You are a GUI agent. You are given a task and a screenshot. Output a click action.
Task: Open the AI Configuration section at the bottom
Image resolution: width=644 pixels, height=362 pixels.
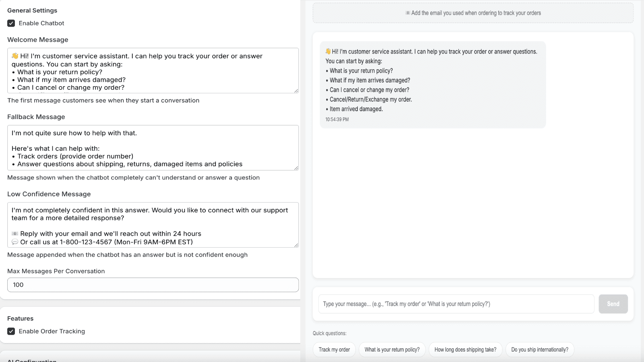[31, 360]
